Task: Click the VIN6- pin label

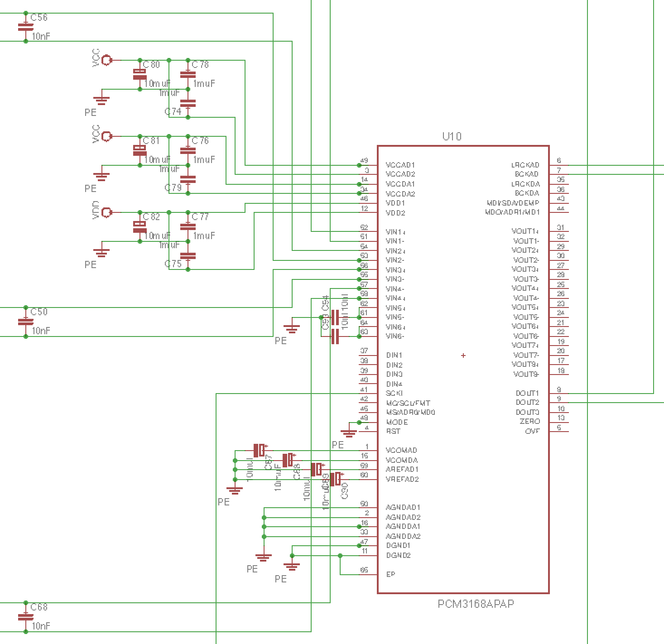Action: [x=395, y=336]
